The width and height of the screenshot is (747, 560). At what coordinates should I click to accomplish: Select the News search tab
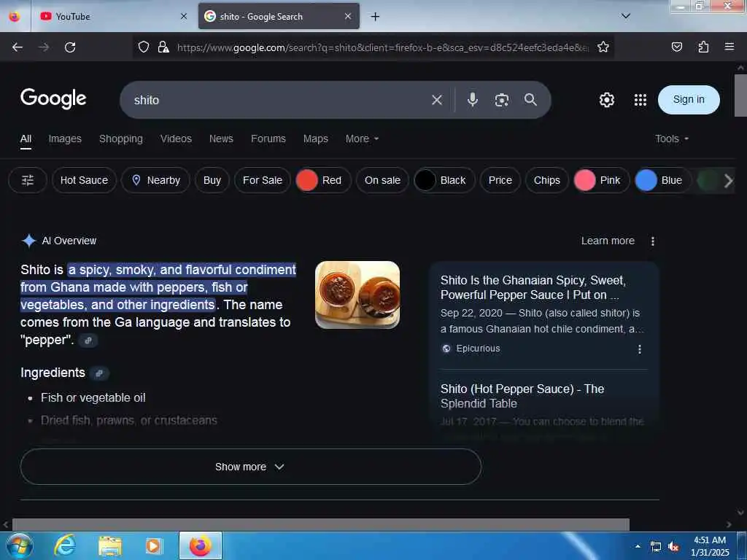point(221,139)
